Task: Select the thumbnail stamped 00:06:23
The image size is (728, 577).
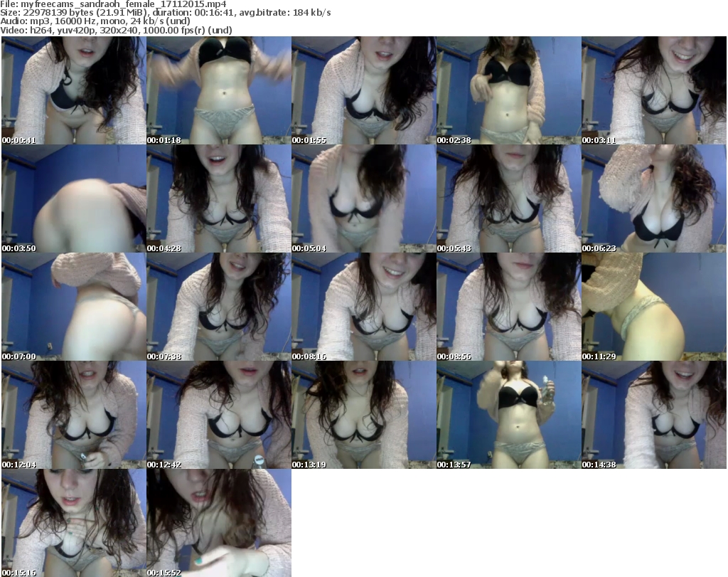Action: click(654, 198)
